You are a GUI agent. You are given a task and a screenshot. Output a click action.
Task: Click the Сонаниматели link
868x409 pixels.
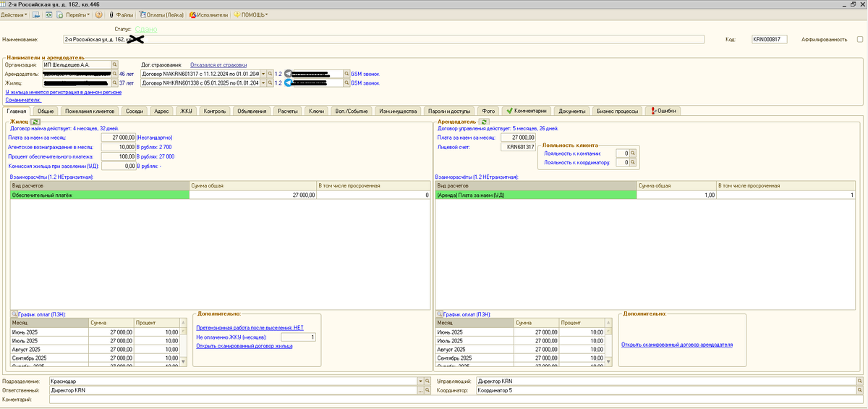point(22,100)
